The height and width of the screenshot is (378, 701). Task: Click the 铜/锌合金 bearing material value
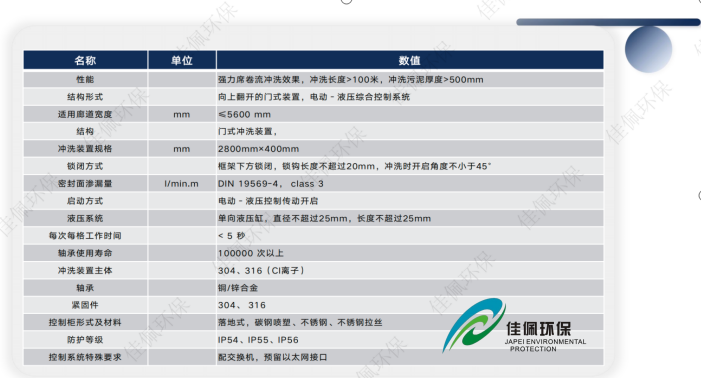pos(238,288)
